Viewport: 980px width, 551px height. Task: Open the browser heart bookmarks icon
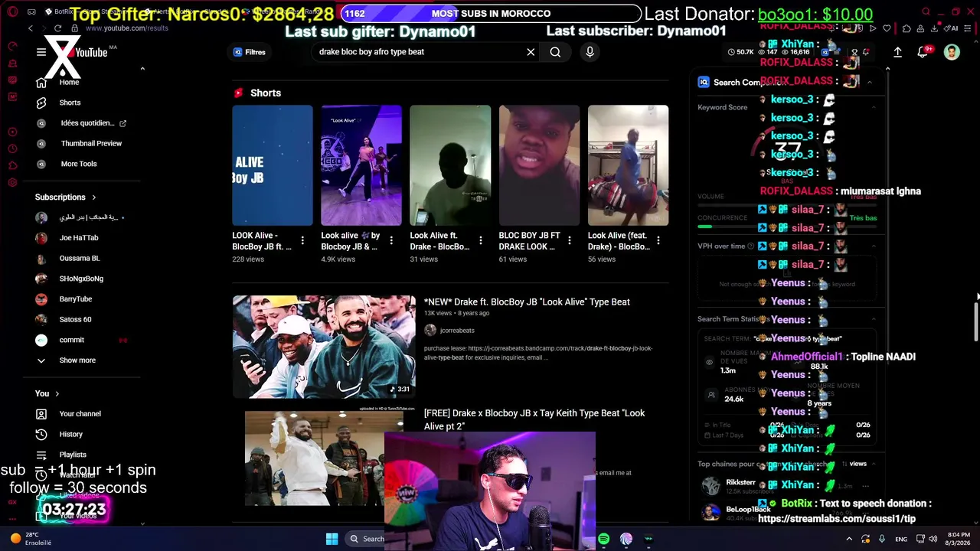[x=887, y=28]
